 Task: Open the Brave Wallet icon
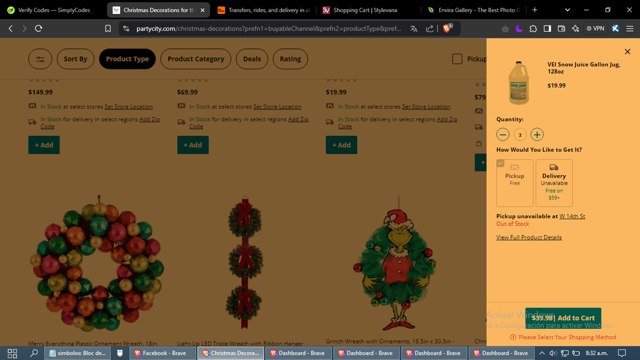(562, 29)
